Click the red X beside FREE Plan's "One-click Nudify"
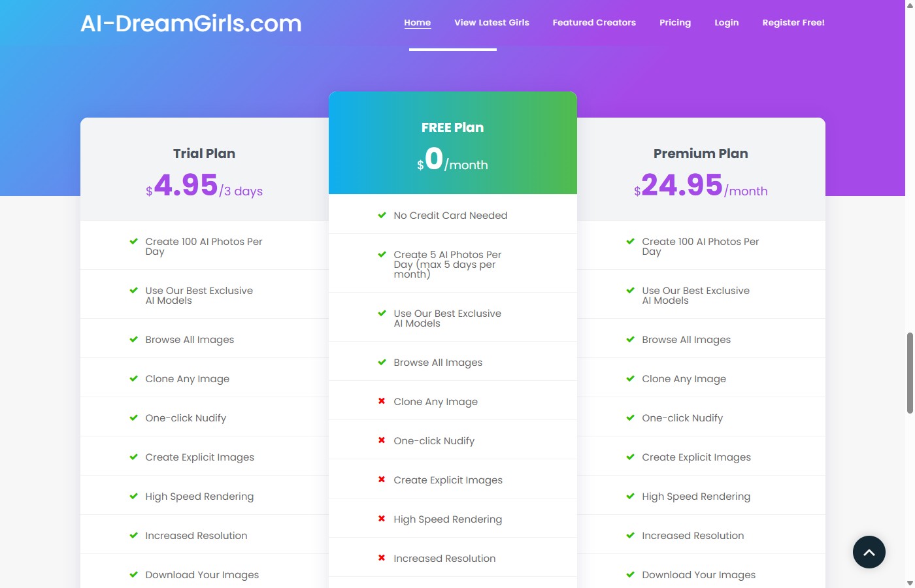 tap(382, 440)
